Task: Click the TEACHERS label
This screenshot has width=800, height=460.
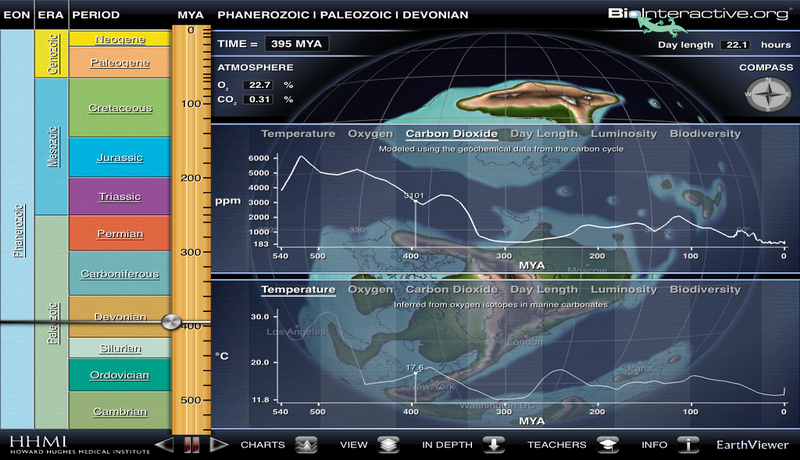Action: [557, 445]
